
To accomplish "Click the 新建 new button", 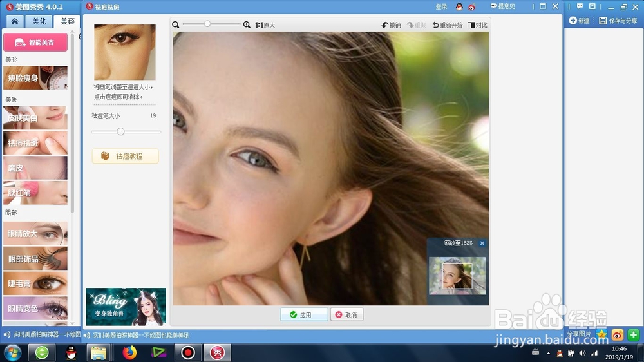I will coord(580,21).
